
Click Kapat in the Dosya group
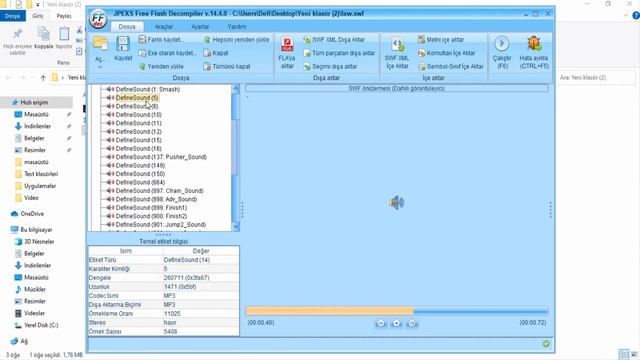click(x=216, y=53)
